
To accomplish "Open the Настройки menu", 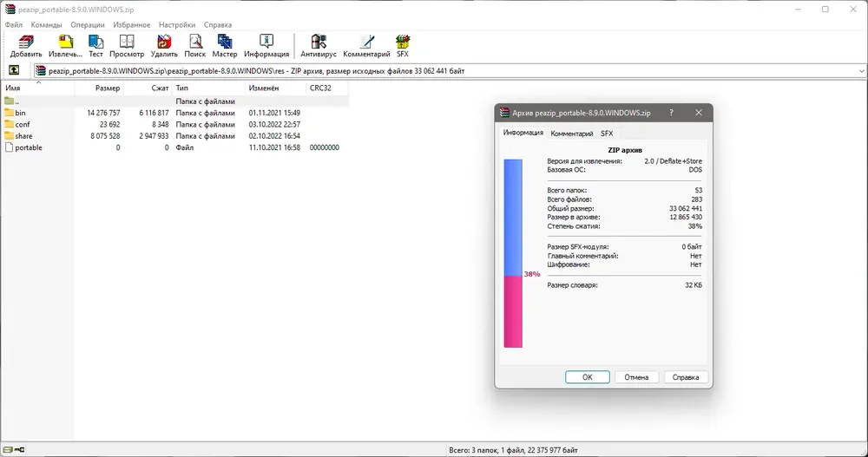I will [176, 25].
